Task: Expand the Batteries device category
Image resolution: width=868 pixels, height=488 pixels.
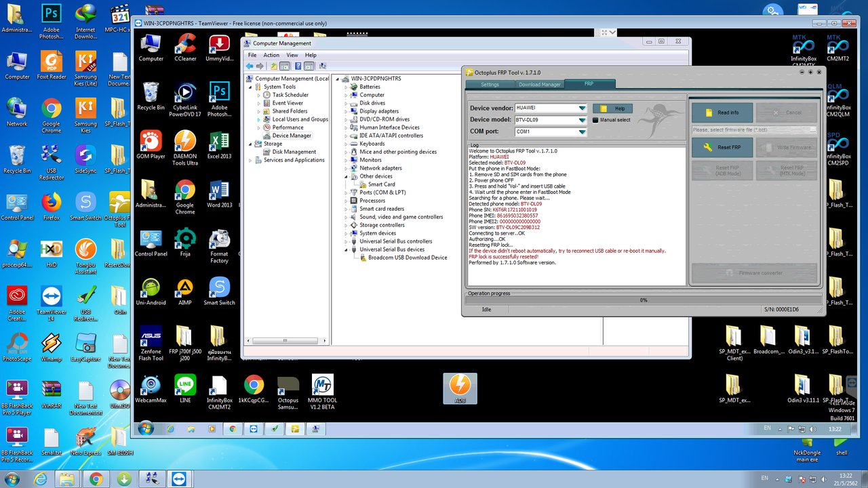Action: (347, 87)
